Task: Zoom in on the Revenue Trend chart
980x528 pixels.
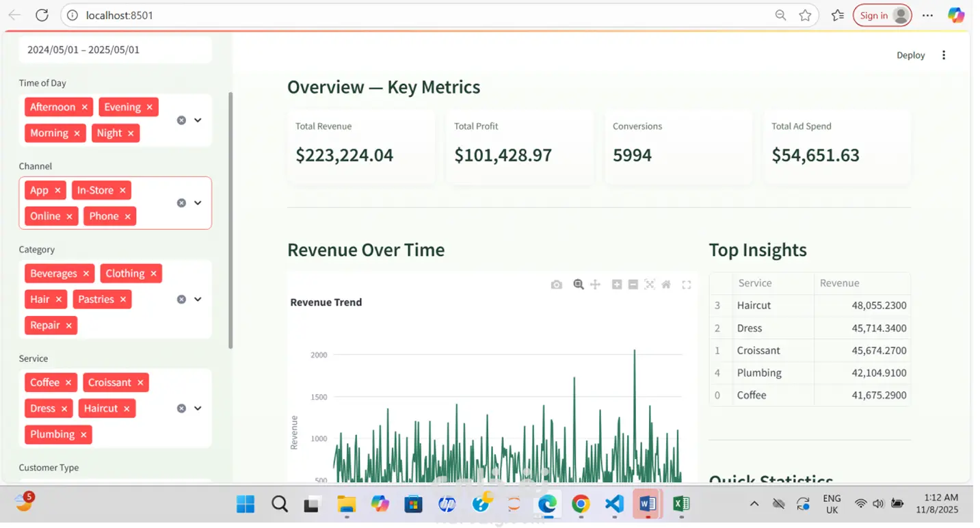Action: (617, 285)
